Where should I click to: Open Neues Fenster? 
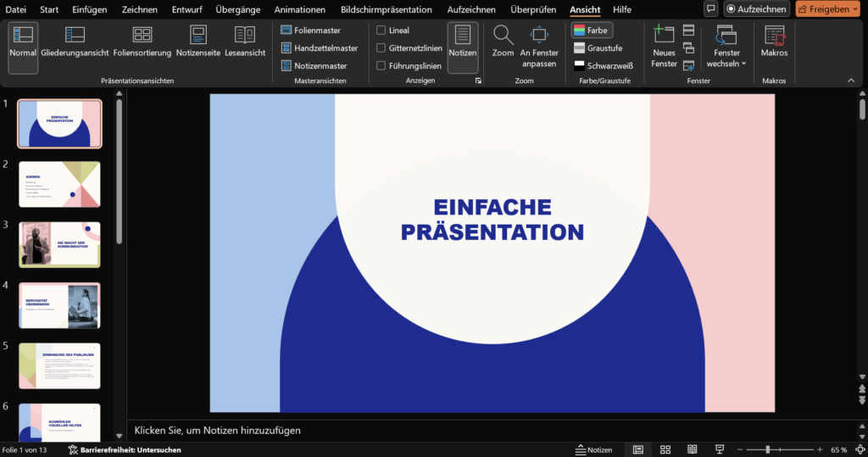(x=664, y=42)
